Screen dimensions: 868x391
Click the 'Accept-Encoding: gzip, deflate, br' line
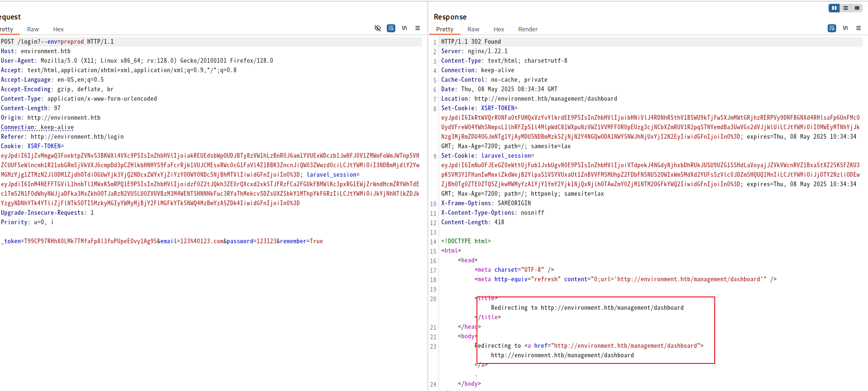tap(57, 89)
